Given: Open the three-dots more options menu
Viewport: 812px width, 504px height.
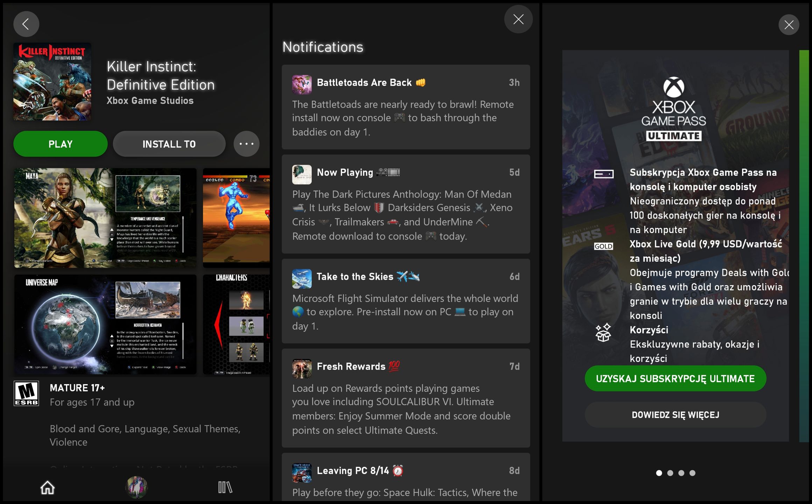Looking at the screenshot, I should pyautogui.click(x=246, y=144).
